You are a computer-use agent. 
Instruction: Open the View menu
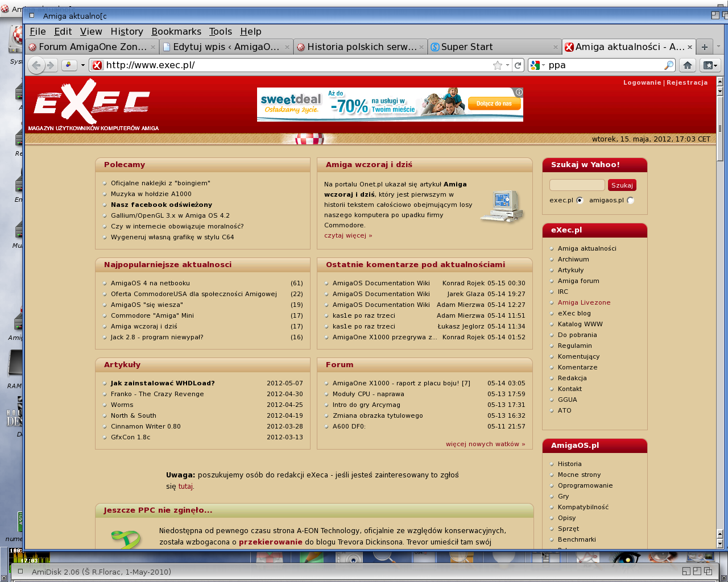(x=91, y=32)
